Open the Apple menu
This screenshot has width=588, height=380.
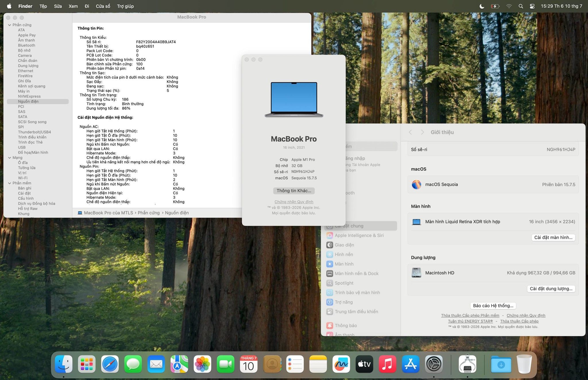coord(9,6)
